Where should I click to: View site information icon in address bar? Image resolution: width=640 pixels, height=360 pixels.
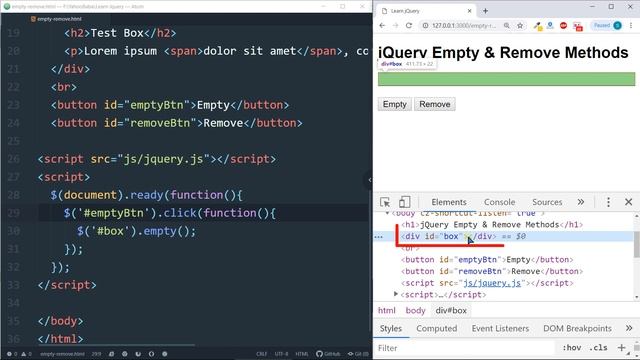pos(425,25)
